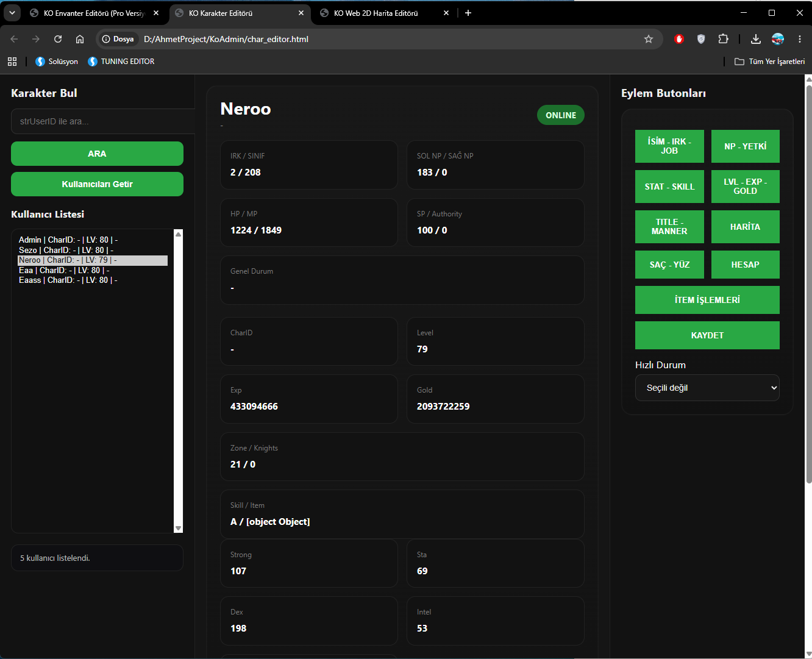
Task: Open the browser Downloads icon
Action: click(x=755, y=39)
